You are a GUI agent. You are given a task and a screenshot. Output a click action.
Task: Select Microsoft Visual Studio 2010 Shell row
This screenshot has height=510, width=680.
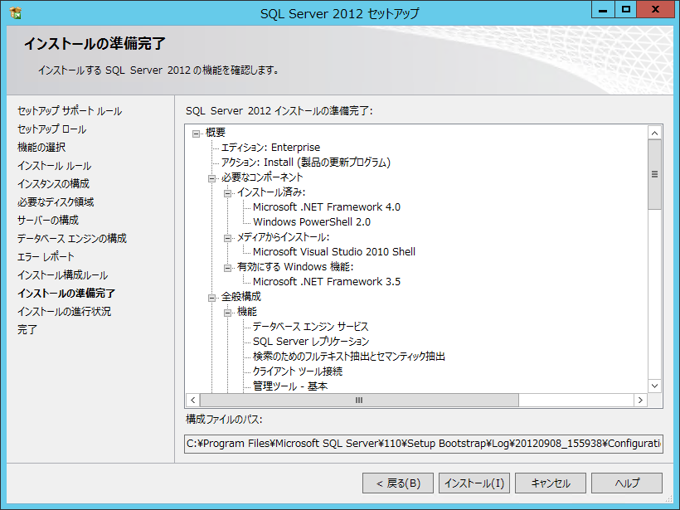(x=334, y=252)
